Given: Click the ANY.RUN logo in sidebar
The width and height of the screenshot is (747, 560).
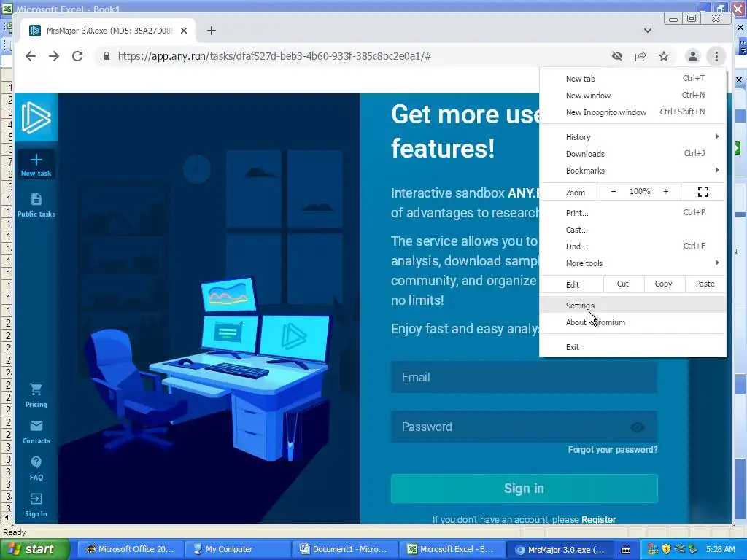Looking at the screenshot, I should 36,117.
